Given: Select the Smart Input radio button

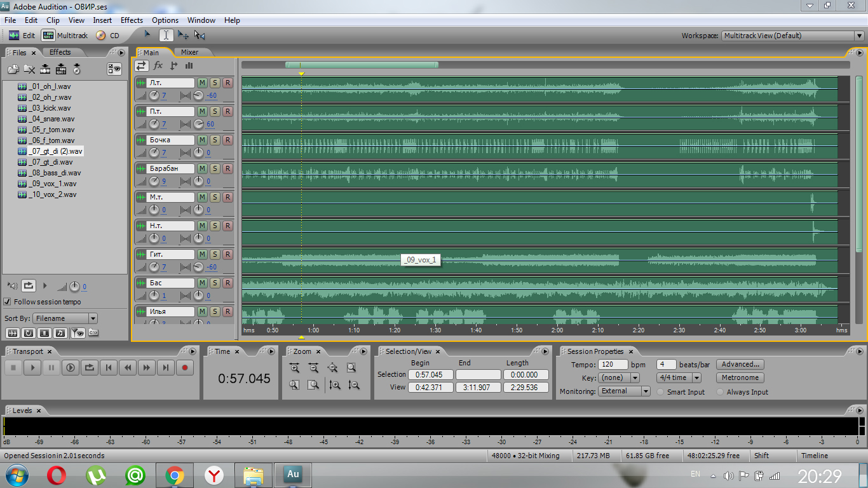Looking at the screenshot, I should 661,392.
